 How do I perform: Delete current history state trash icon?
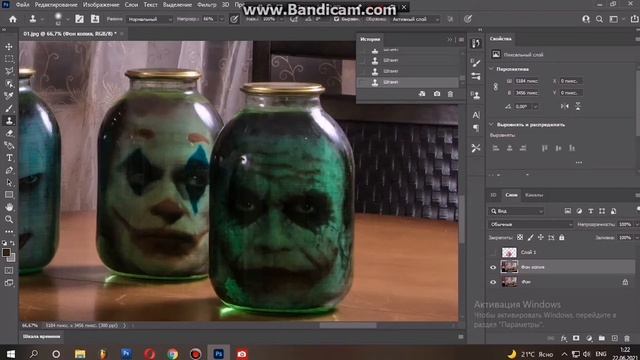(x=450, y=94)
